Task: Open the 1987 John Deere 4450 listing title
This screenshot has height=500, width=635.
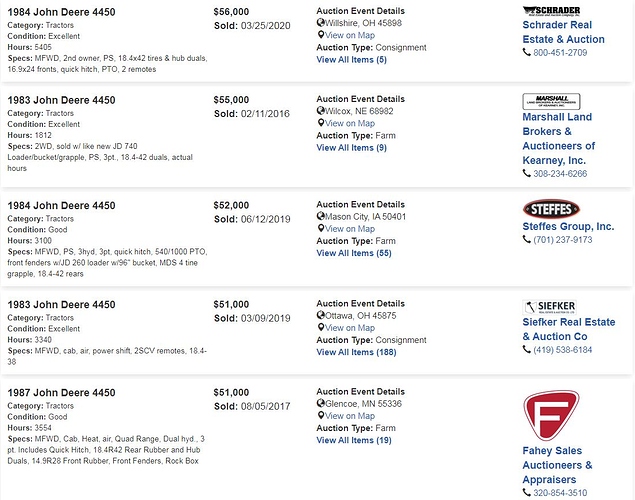Action: [62, 393]
